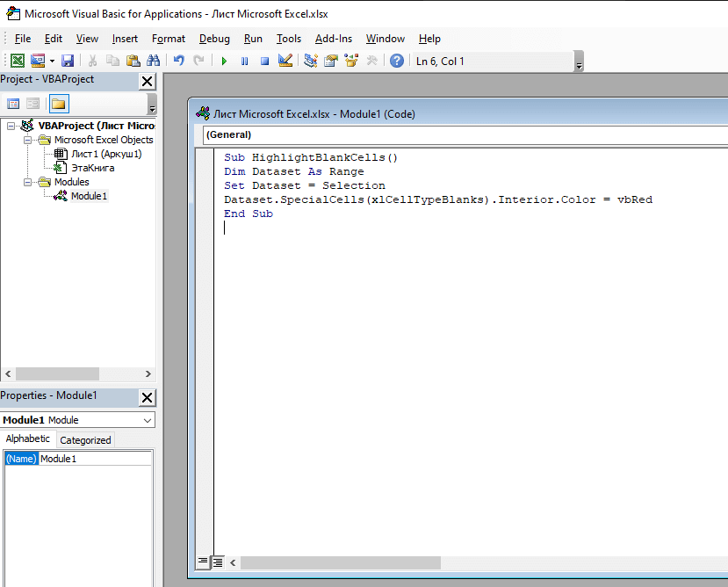The image size is (728, 587).
Task: Open Object Browser toolbar icon
Action: pos(351,61)
